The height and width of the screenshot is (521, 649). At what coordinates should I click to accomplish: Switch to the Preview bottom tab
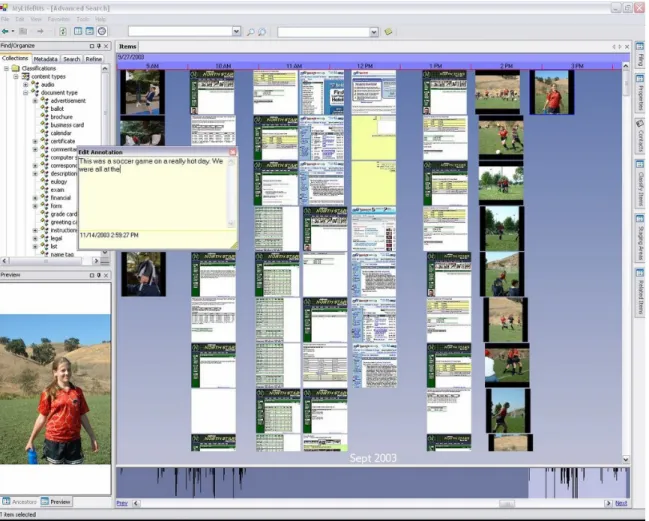(56, 502)
